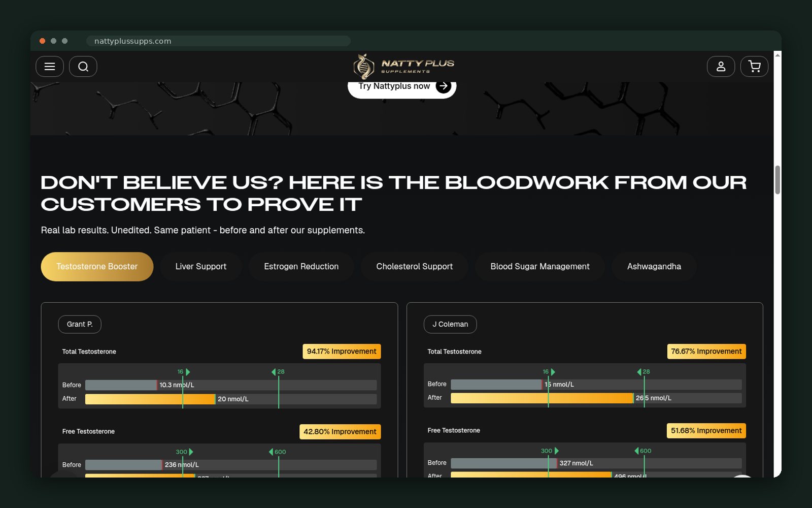This screenshot has height=508, width=812.
Task: Click the Don't Believe Us bloodwork heading
Action: (394, 193)
